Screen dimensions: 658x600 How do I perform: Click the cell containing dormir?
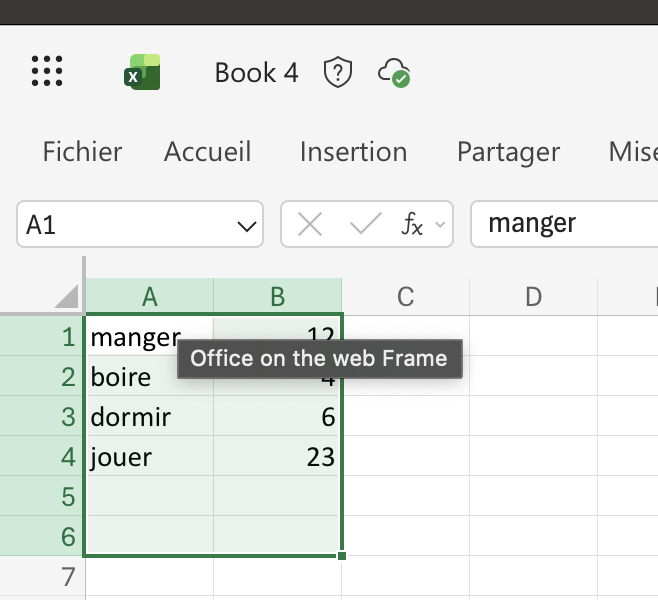150,417
